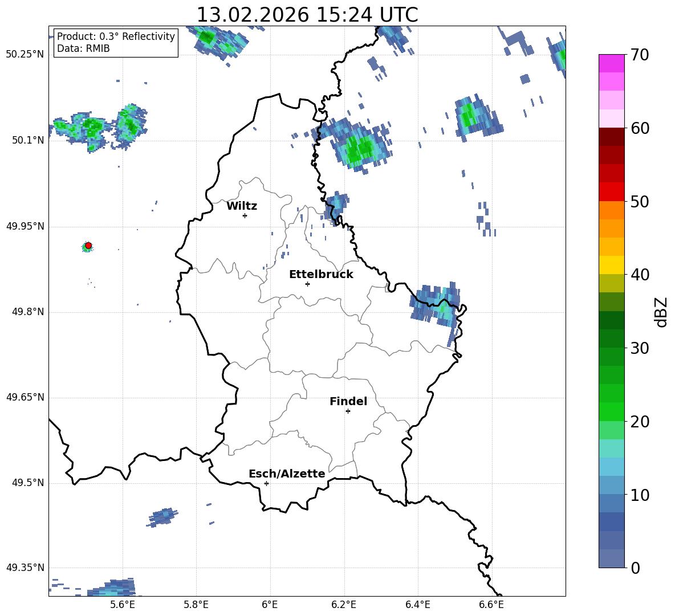Click the small echo cell southwest near 5.7°E

point(162,517)
